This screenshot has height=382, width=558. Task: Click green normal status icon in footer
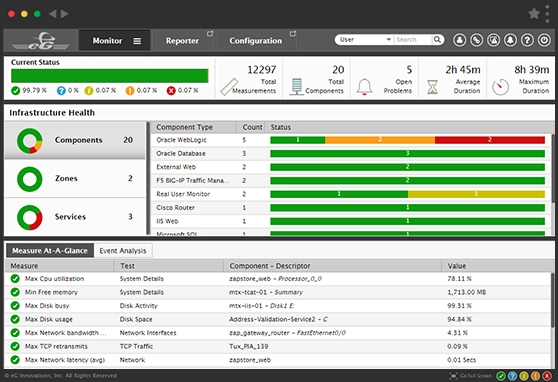[x=501, y=376]
